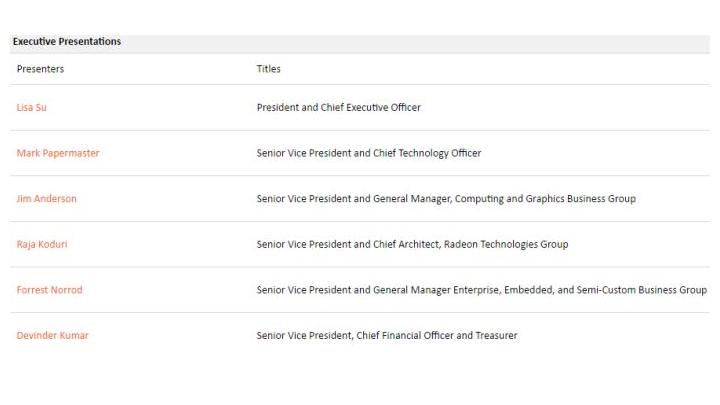
Task: Click the Chief Financial Officer and Treasurer title
Action: tap(387, 336)
